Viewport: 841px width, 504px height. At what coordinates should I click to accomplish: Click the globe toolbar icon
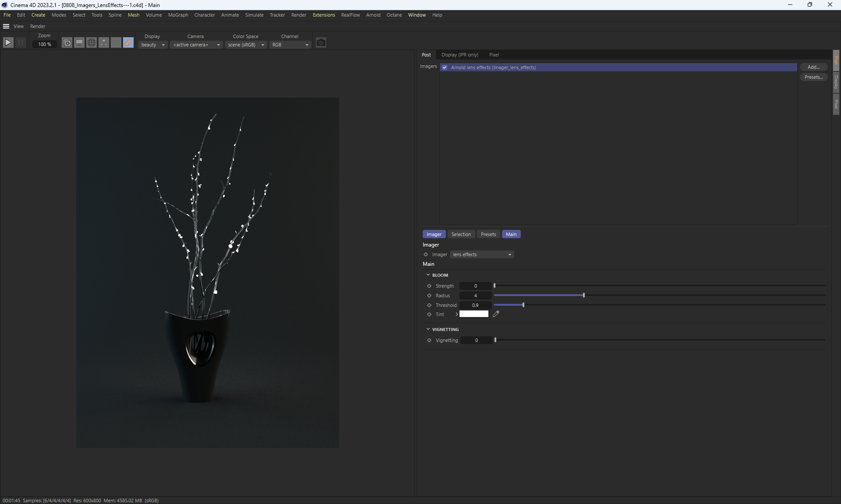tap(92, 42)
